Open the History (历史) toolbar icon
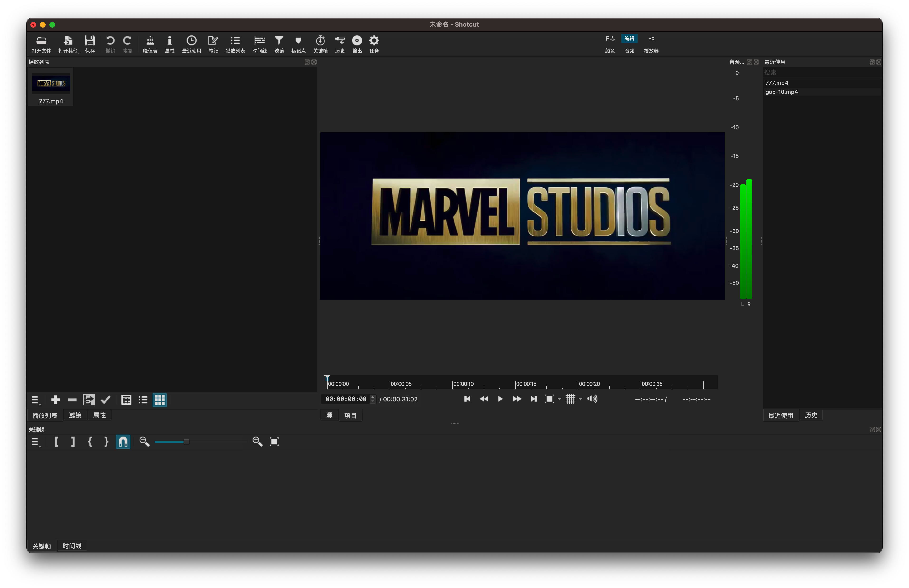Image resolution: width=909 pixels, height=588 pixels. click(340, 44)
